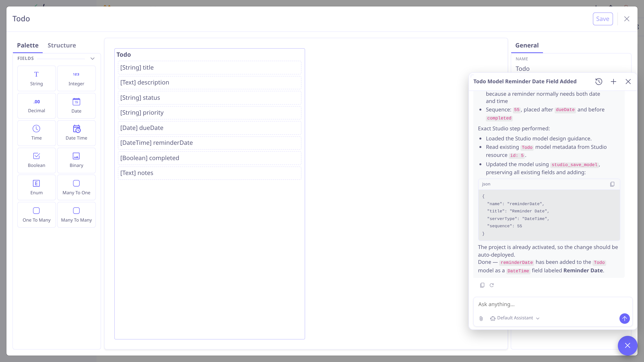Add a Decimal field from the palette
Screen dimensions: 644x362
(36, 106)
